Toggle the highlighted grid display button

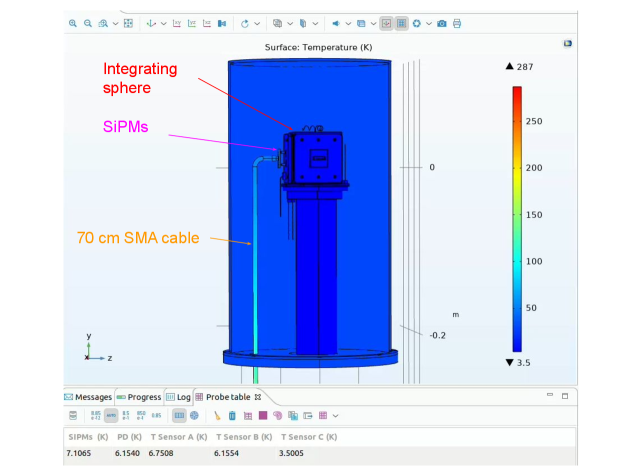401,23
